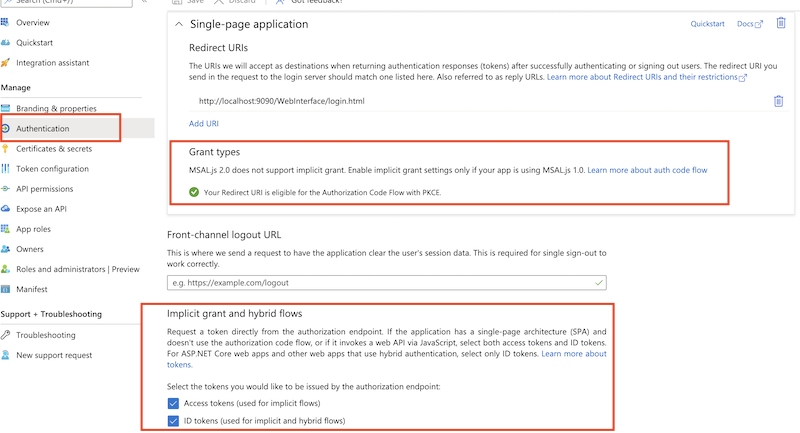Click the Owners people icon
The width and height of the screenshot is (800, 433).
(x=5, y=249)
